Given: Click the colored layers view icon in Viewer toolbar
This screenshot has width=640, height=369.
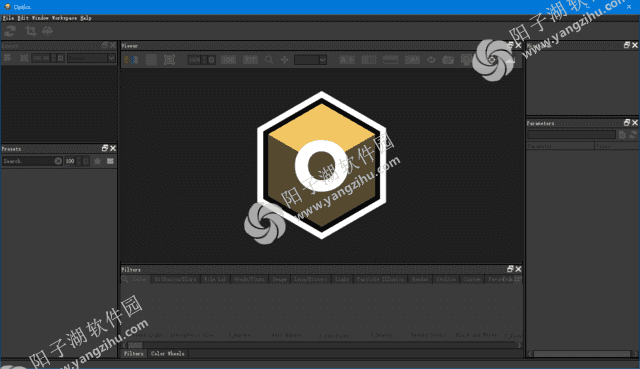Looking at the screenshot, I should pos(131,60).
